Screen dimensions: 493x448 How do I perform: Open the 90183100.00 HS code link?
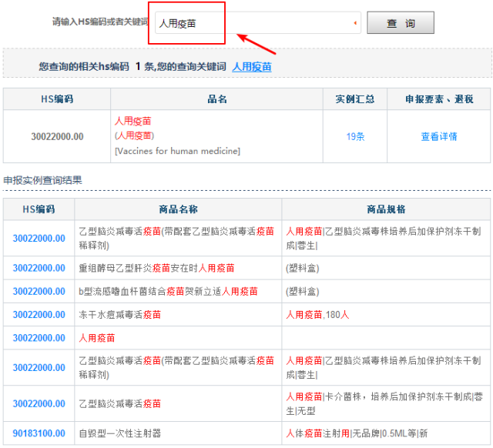39,433
